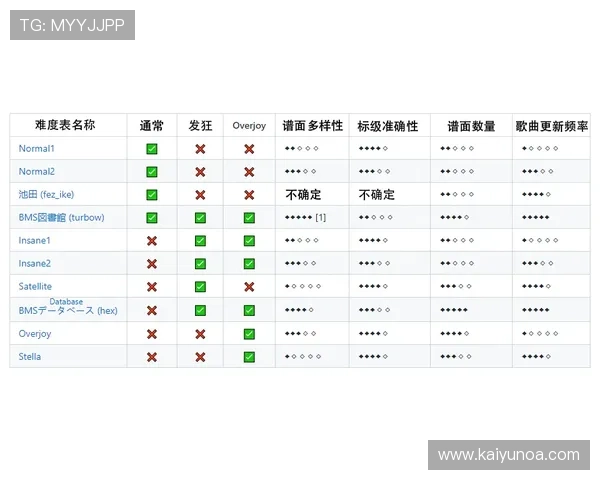The width and height of the screenshot is (600, 480).
Task: Click 不确定 under 谱面多样性 in 池田 row
Action: pyautogui.click(x=303, y=195)
